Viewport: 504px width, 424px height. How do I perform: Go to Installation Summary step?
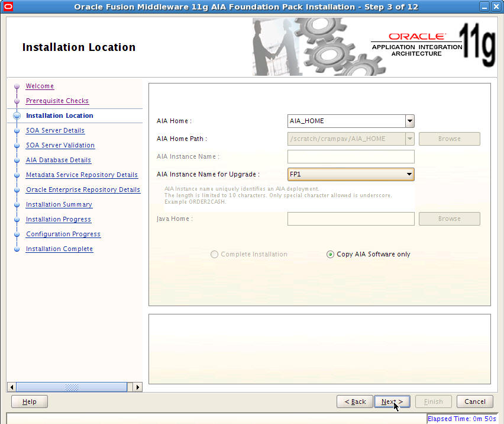tap(59, 205)
